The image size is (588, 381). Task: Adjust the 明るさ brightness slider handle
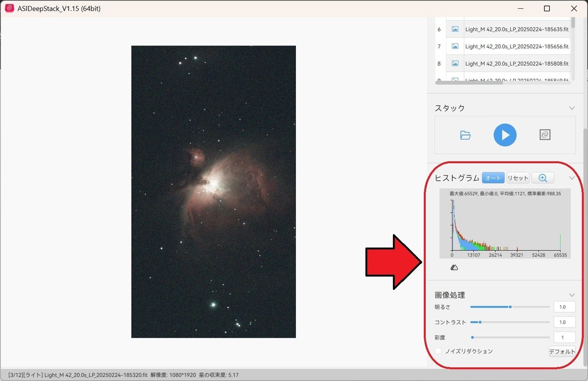[x=510, y=307]
